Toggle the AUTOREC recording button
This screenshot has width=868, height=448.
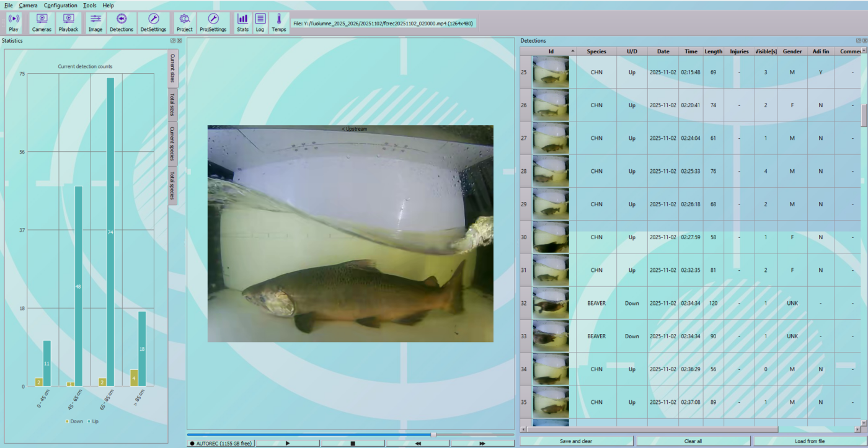pyautogui.click(x=221, y=443)
